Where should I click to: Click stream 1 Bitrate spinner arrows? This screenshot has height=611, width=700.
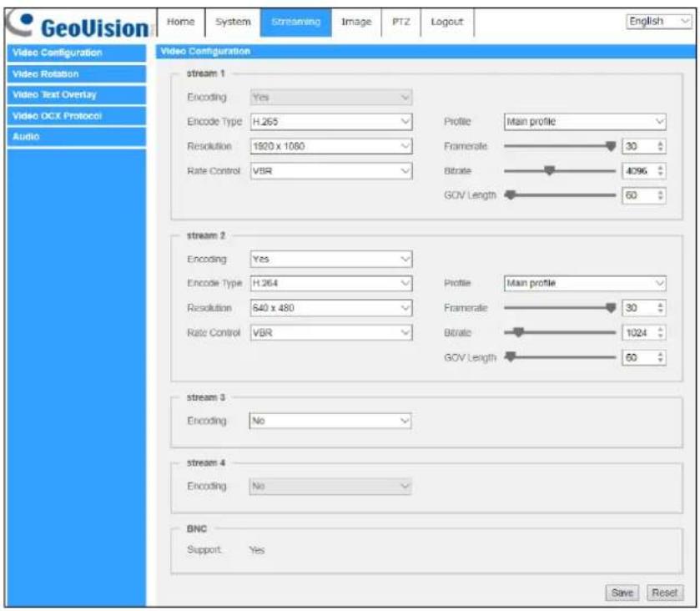click(660, 170)
